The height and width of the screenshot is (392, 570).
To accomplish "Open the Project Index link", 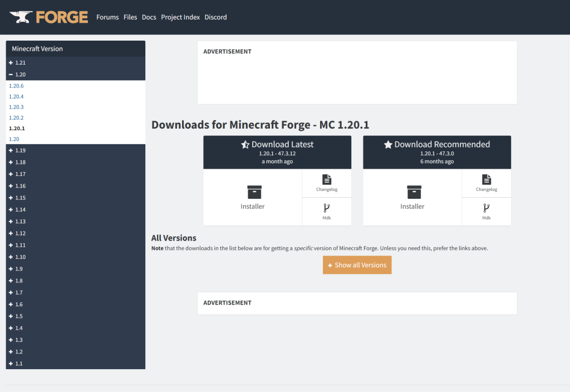I will pos(180,17).
